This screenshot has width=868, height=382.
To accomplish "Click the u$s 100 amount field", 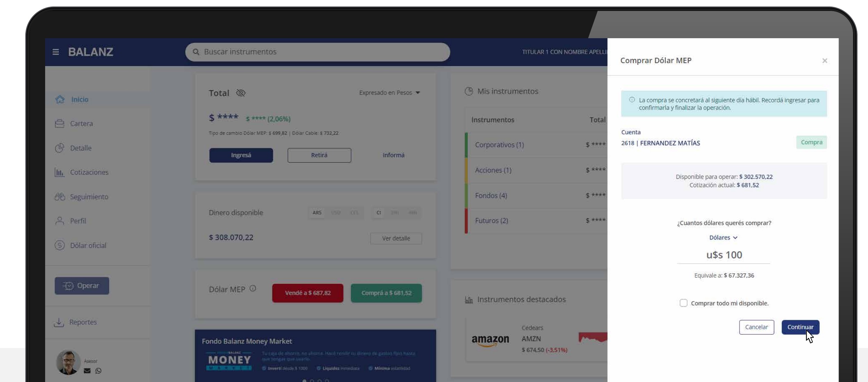I will 724,255.
